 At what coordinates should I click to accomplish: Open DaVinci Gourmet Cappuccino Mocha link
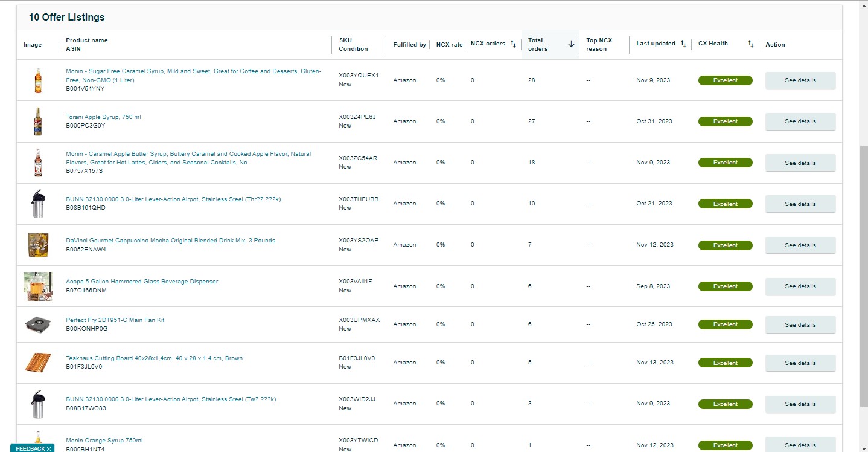tap(170, 241)
